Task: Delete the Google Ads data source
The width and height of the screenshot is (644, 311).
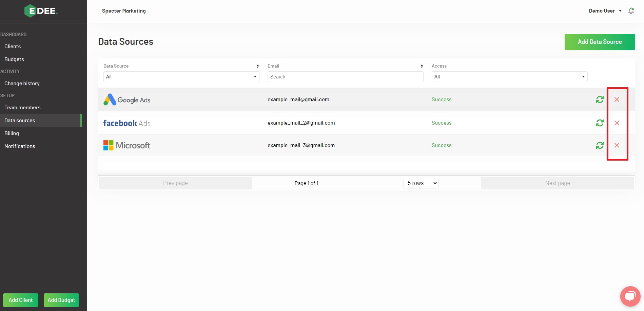Action: click(617, 99)
